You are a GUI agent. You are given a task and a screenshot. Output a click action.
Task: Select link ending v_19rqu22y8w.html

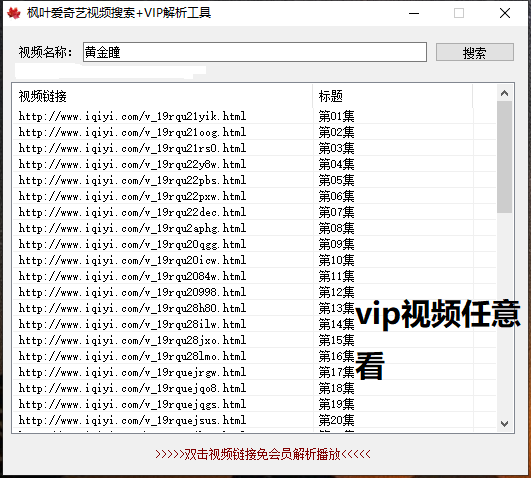(x=132, y=164)
